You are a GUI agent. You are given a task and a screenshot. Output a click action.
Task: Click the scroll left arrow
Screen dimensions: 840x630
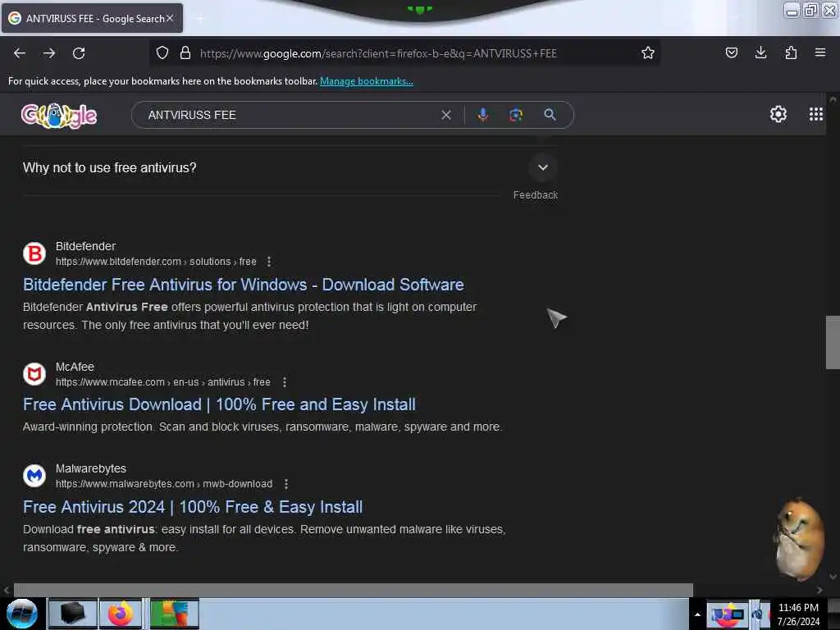coord(7,590)
